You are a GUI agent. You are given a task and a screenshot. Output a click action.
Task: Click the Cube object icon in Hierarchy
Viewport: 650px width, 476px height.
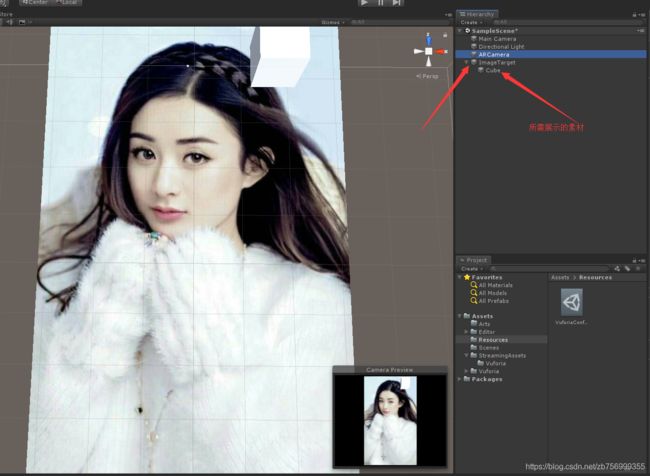[x=481, y=70]
